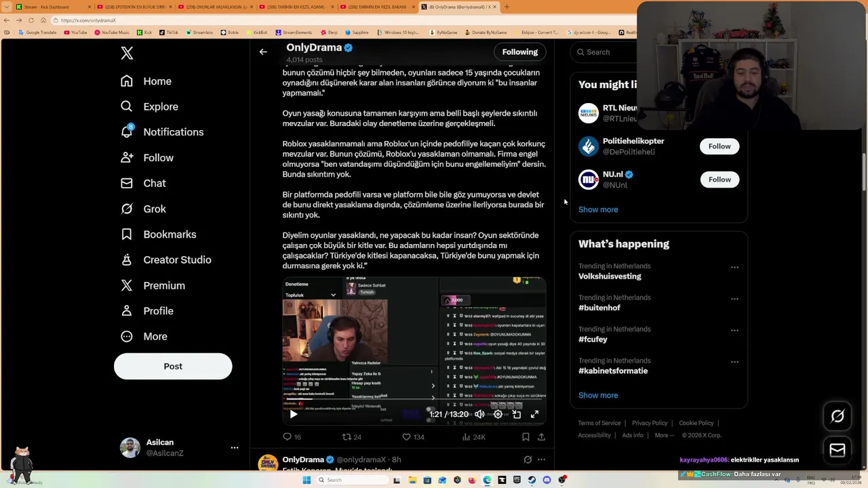Mute the video volume icon
The height and width of the screenshot is (488, 868).
[x=479, y=414]
